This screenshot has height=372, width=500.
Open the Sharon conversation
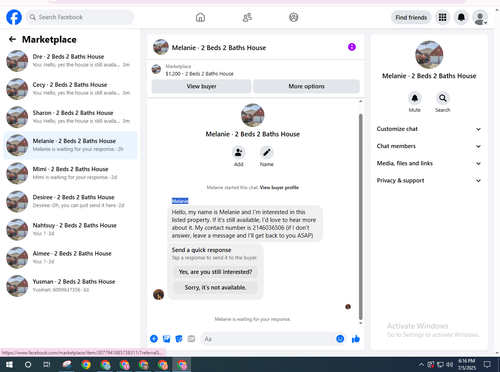tap(70, 117)
